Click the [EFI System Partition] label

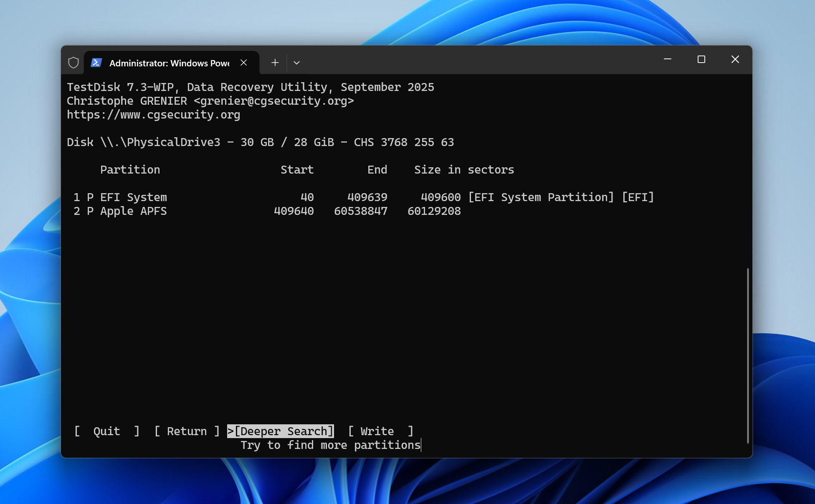click(541, 197)
